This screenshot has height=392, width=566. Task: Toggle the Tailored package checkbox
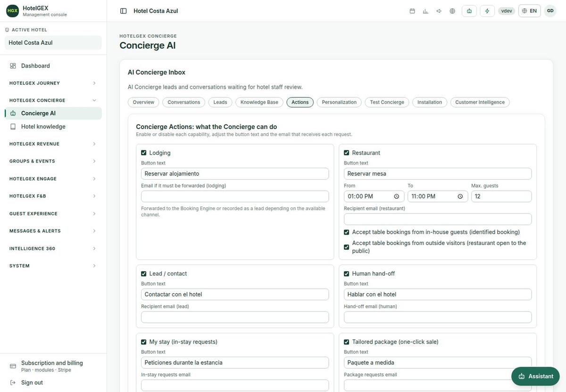(x=347, y=342)
